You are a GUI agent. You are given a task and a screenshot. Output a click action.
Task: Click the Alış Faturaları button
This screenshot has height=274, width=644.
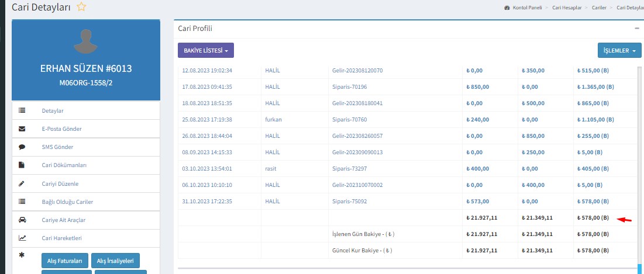(66, 261)
